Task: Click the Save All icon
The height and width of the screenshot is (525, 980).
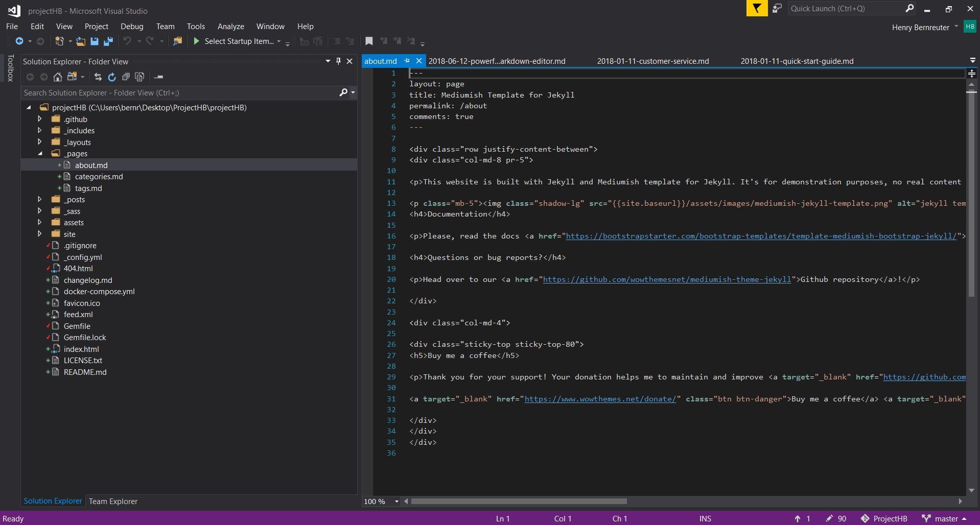Action: coord(108,41)
